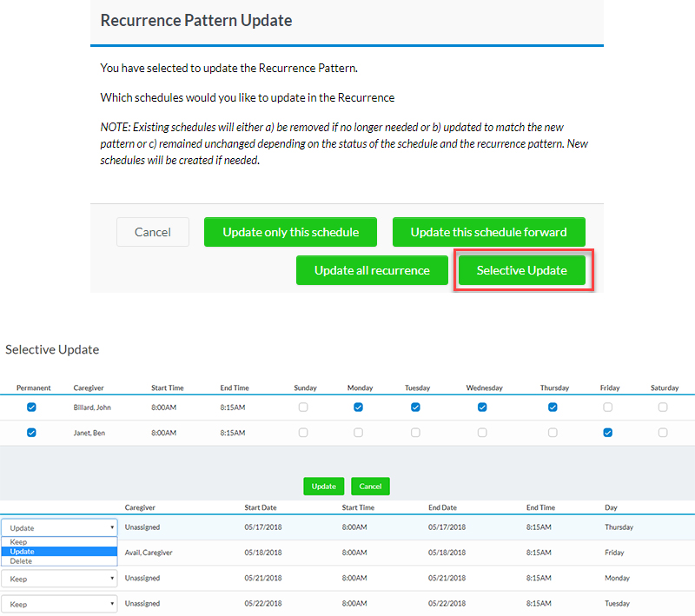Check Saturday for Janet, Ben
695x616 pixels.
(663, 433)
